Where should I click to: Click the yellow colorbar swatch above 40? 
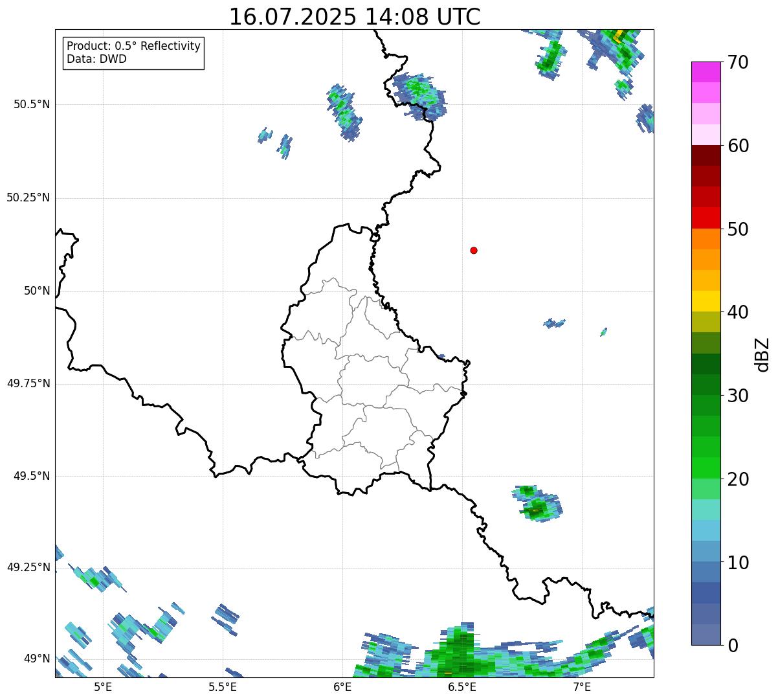706,301
